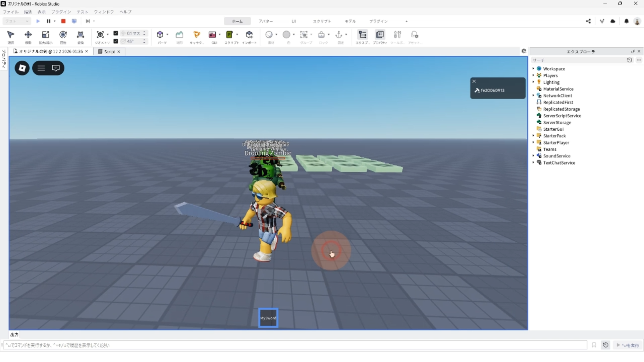Pause the running playtest
The width and height of the screenshot is (644, 362).
point(48,21)
